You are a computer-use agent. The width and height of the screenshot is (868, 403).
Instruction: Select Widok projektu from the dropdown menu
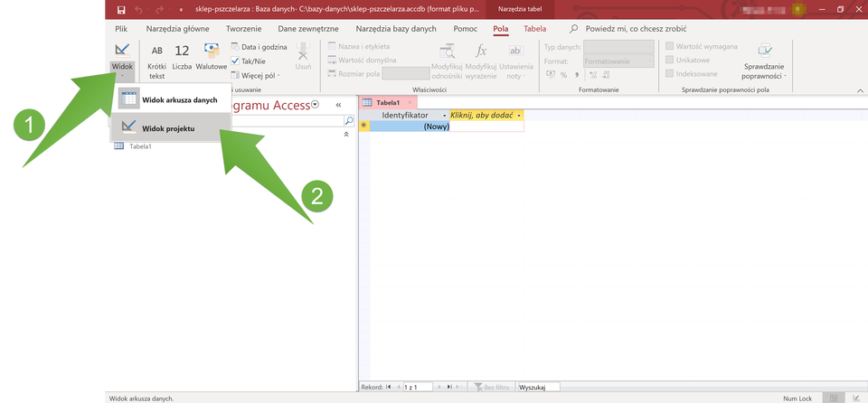pyautogui.click(x=167, y=127)
